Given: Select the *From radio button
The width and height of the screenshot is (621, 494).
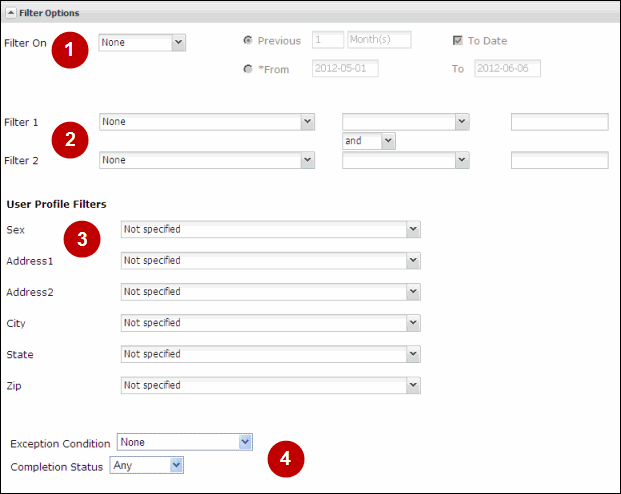Looking at the screenshot, I should pyautogui.click(x=248, y=69).
